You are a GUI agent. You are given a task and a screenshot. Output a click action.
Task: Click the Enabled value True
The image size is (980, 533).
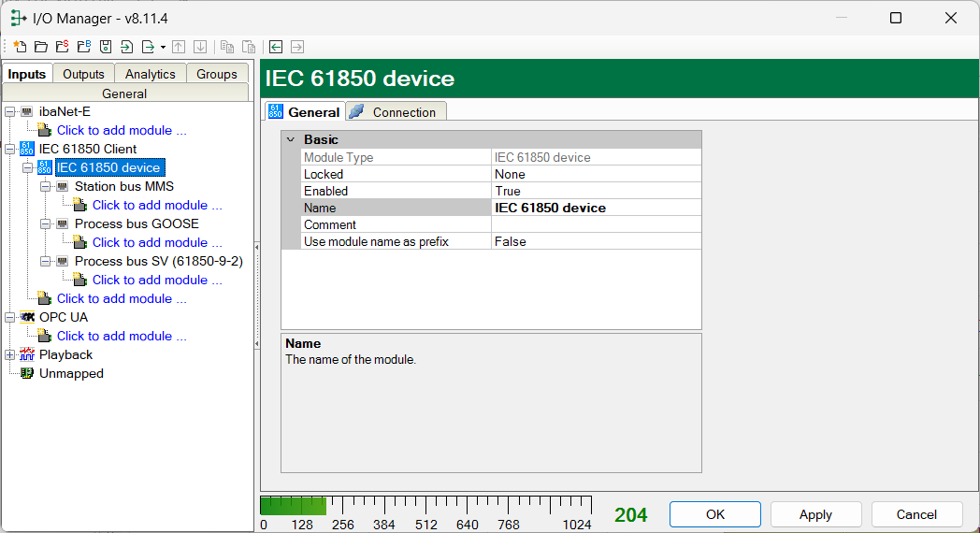(x=597, y=191)
